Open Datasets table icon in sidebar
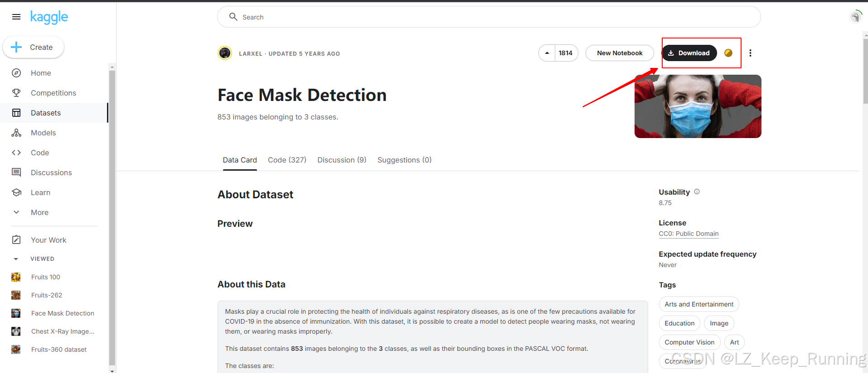This screenshot has width=868, height=373. click(16, 113)
